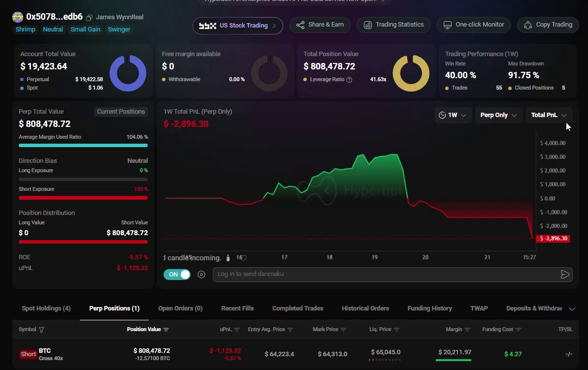Click the One-click Monitor button

tap(474, 25)
